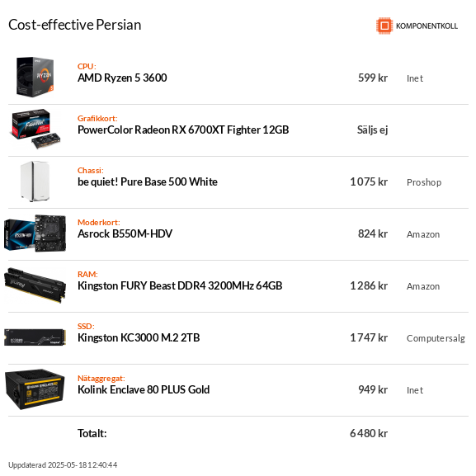Select the Kingston KC3000 SSD image

tap(35, 337)
